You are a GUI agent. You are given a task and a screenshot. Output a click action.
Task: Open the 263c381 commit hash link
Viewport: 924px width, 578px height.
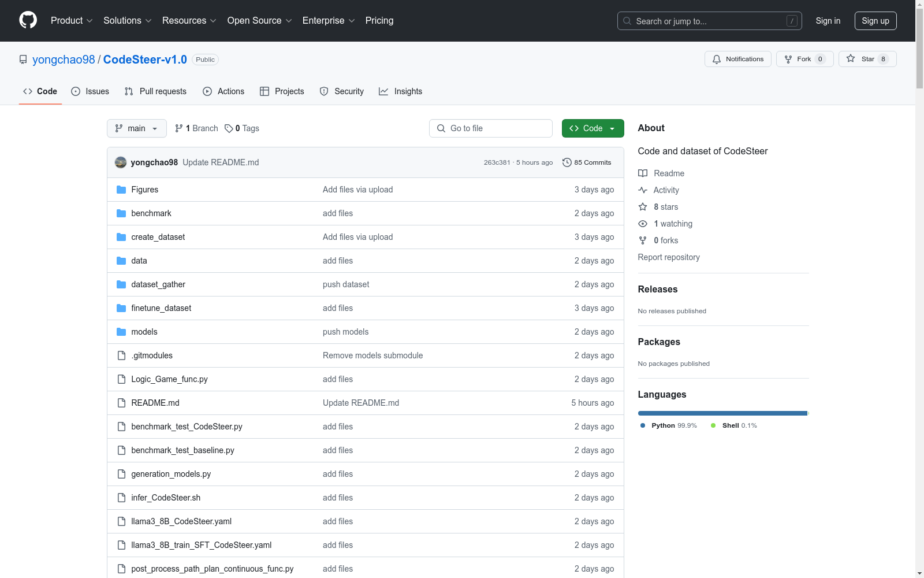(497, 162)
